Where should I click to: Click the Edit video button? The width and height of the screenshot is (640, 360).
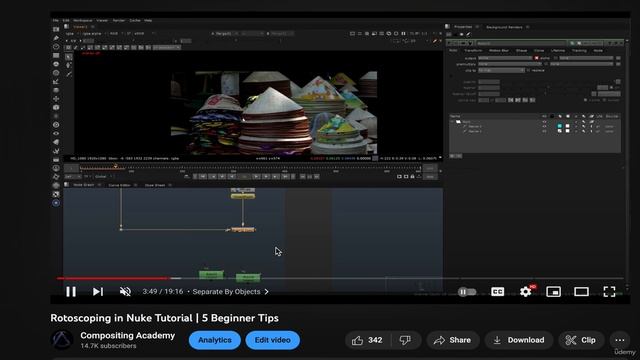[x=273, y=340]
